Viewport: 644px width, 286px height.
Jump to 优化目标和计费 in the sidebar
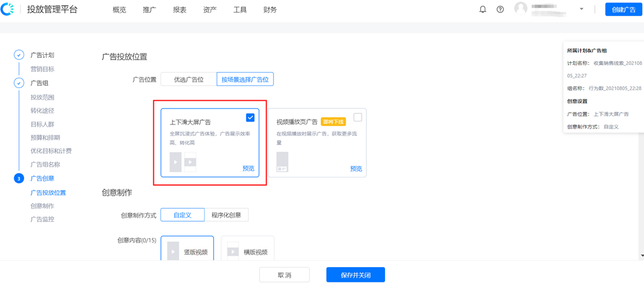pyautogui.click(x=51, y=151)
